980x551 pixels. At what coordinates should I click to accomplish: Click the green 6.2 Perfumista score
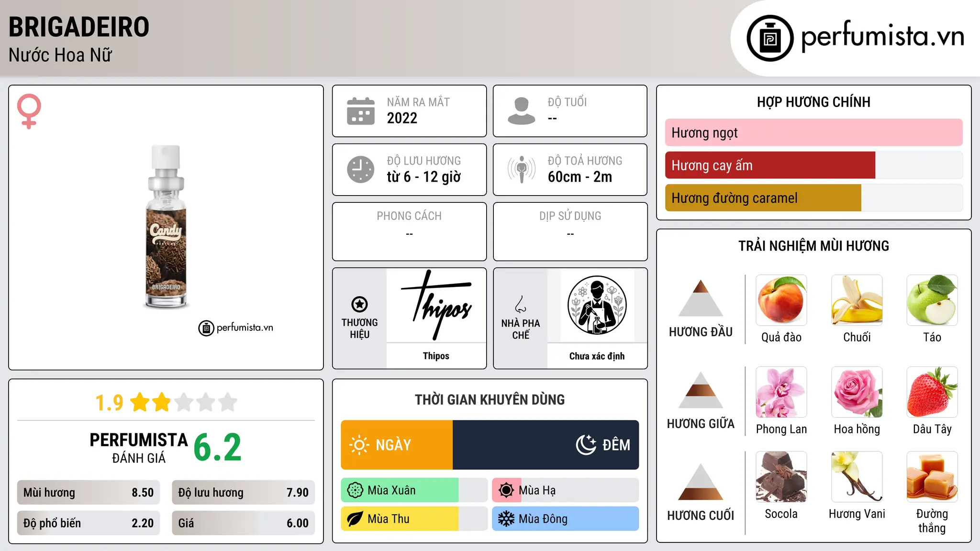click(218, 448)
